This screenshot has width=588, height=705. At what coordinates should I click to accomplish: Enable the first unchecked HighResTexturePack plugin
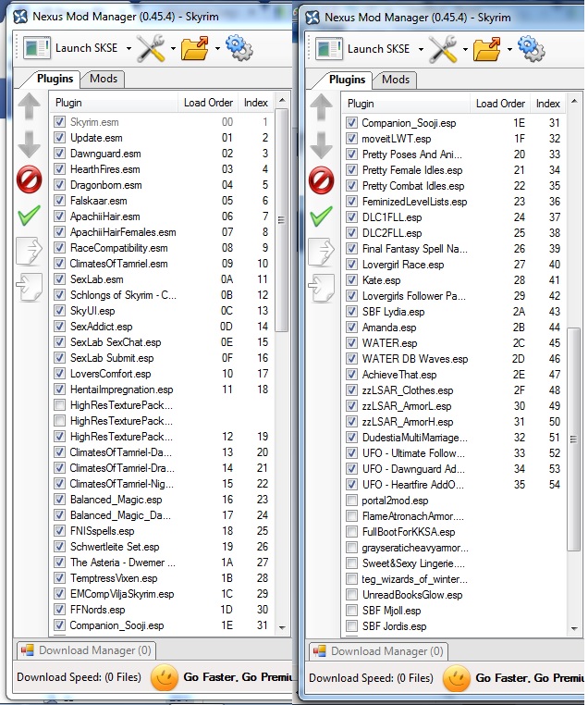coord(59,405)
